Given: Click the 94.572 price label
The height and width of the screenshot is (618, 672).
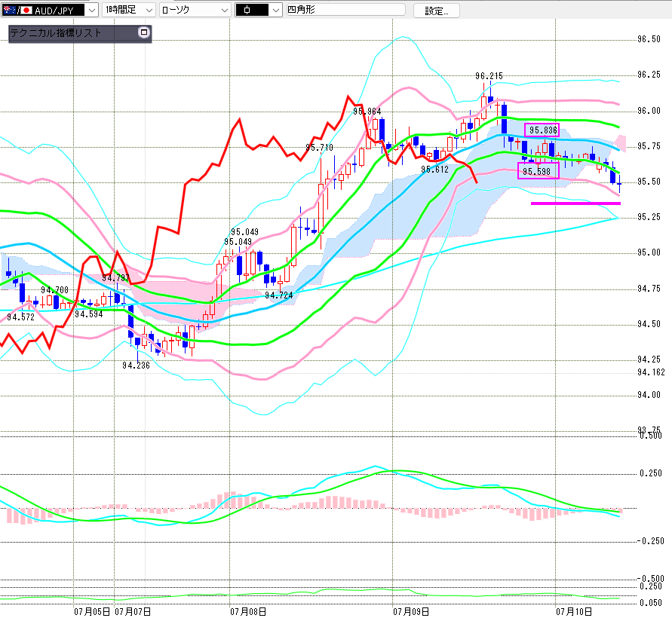Looking at the screenshot, I should point(20,317).
